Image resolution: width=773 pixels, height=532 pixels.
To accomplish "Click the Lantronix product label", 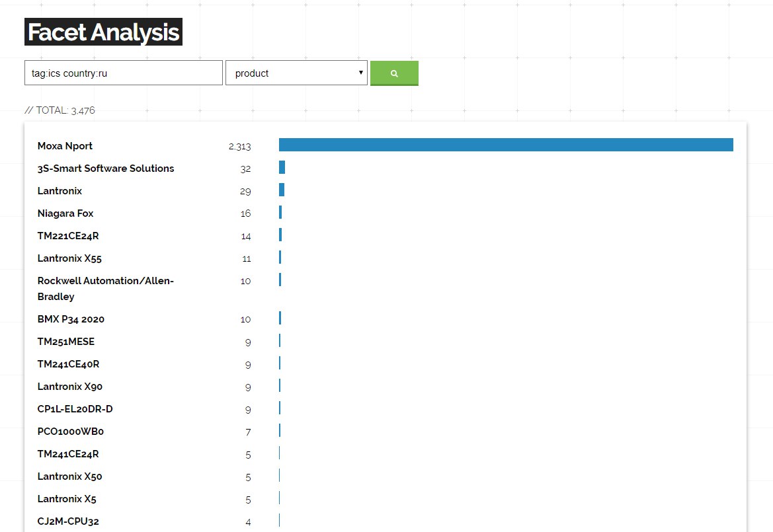I will pyautogui.click(x=60, y=190).
